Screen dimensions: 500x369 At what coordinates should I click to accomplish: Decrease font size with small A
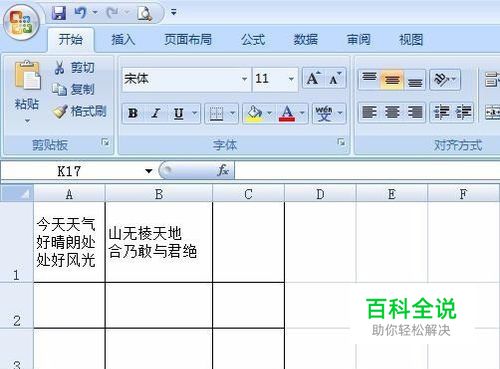pyautogui.click(x=335, y=79)
